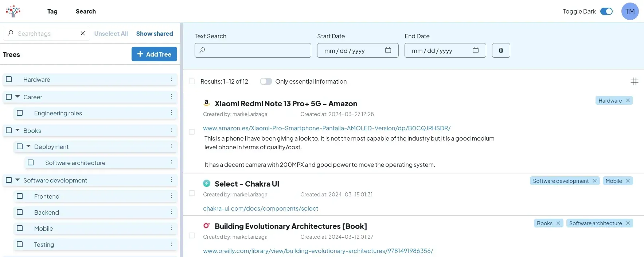644x257 pixels.
Task: Remove Mobile tag from Chakra UI result
Action: tap(628, 181)
